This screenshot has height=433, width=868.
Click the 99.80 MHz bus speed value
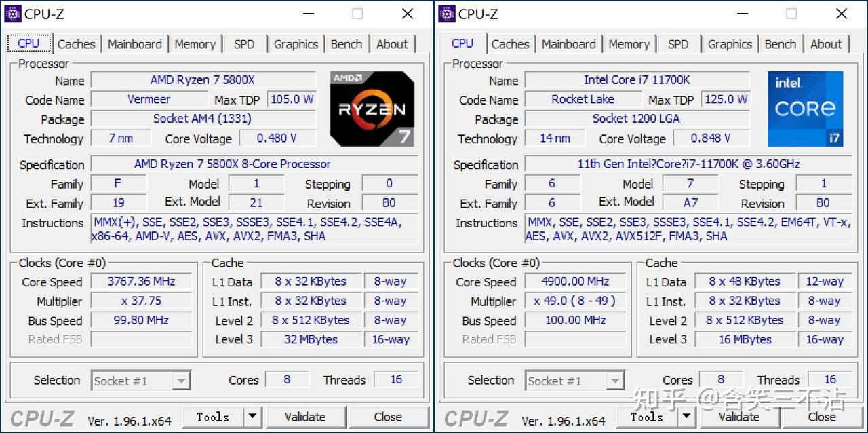[141, 320]
